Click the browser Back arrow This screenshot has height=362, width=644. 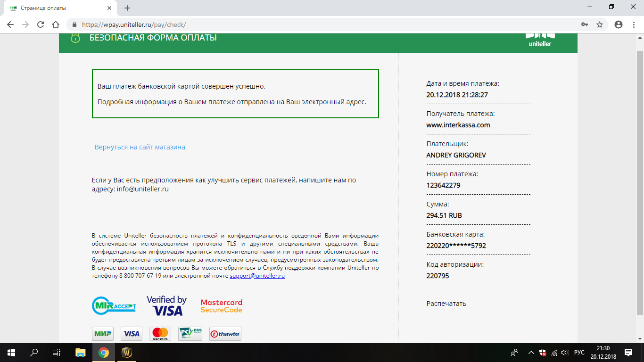click(x=10, y=25)
